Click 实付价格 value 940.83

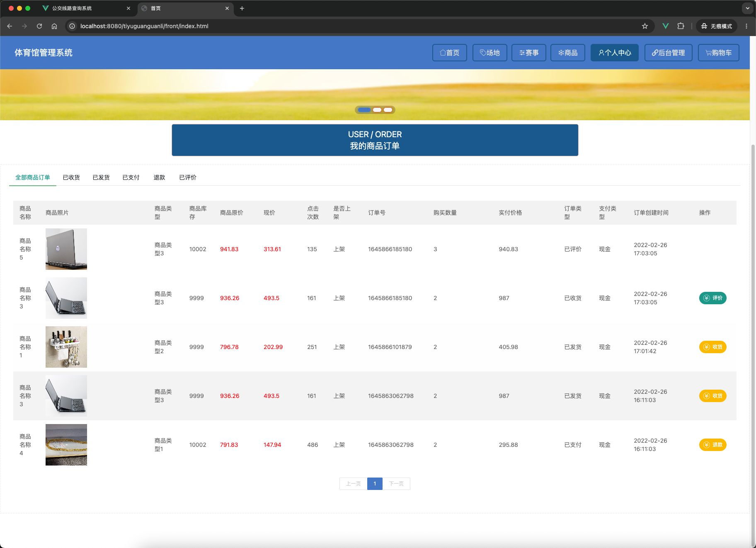coord(509,249)
